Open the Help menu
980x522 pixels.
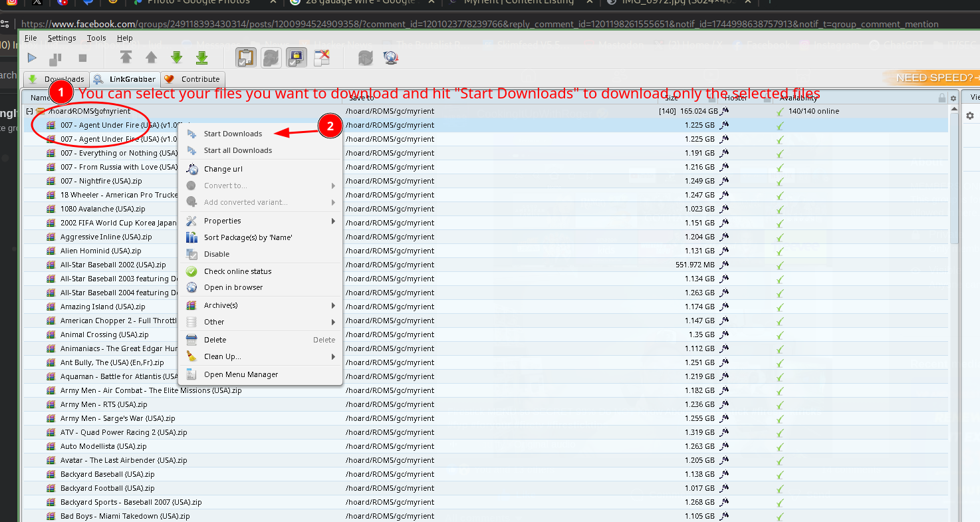[125, 38]
